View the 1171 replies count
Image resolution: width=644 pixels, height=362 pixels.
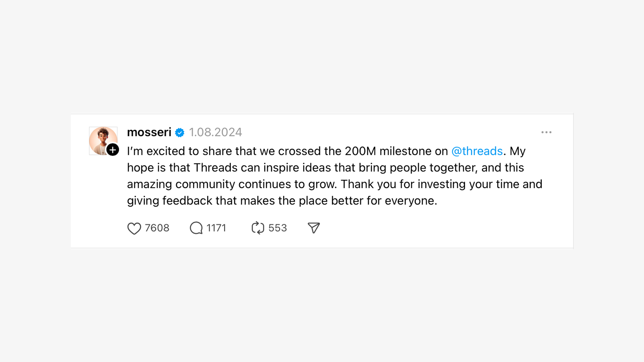tap(216, 228)
